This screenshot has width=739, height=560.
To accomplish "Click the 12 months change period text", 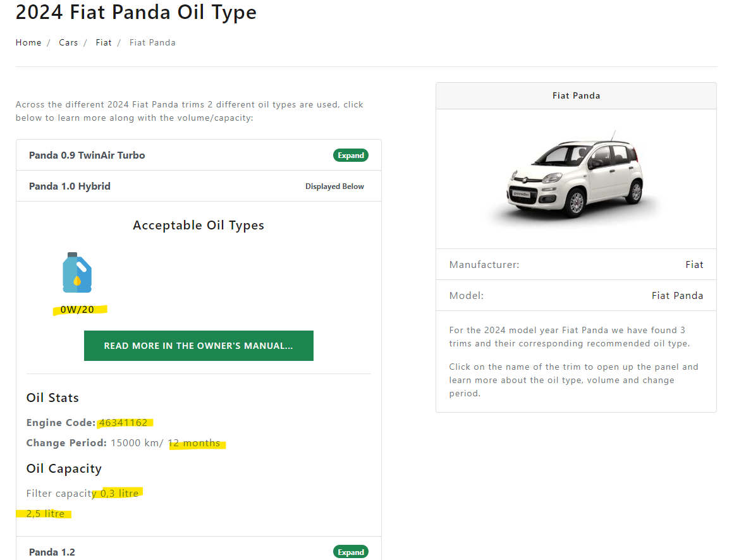I will 194,443.
